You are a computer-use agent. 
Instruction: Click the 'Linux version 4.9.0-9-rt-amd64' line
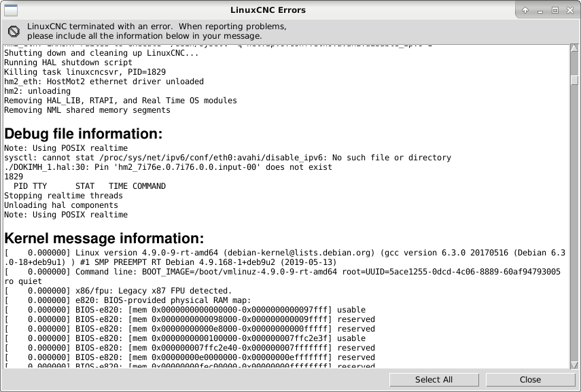(x=285, y=257)
